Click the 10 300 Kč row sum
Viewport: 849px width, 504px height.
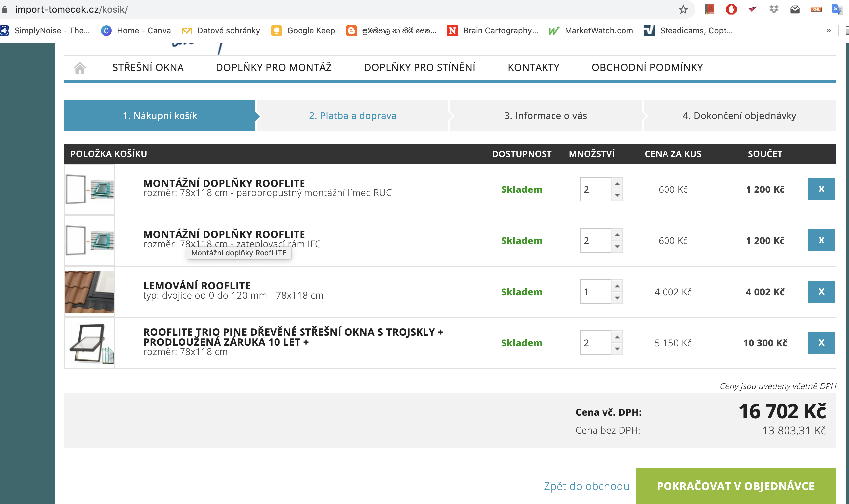click(765, 343)
